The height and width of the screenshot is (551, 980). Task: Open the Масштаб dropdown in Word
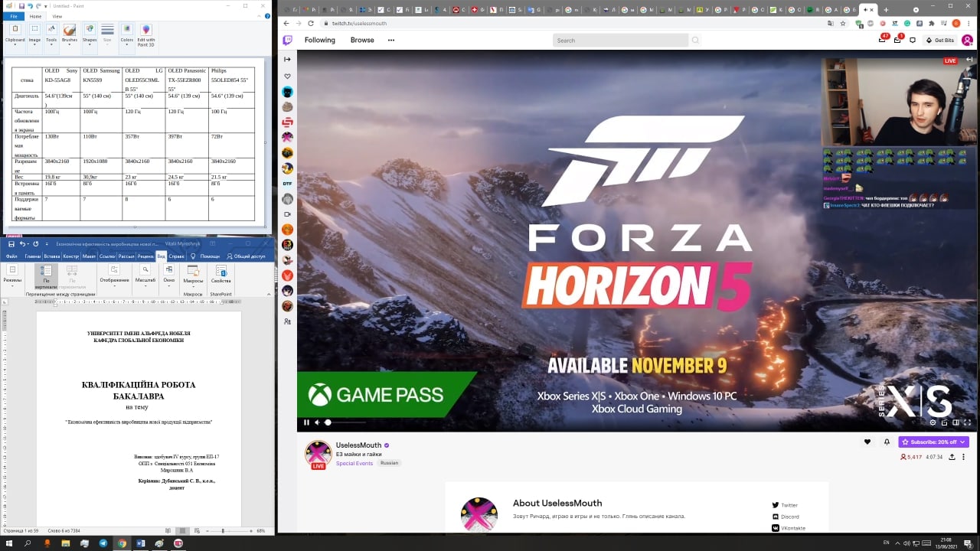pyautogui.click(x=145, y=275)
